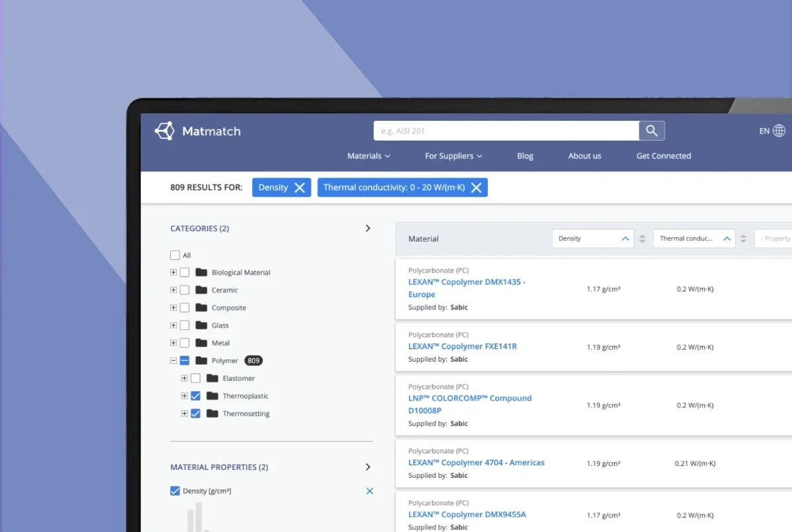
Task: Click the 0.21 W/(m·K) value
Action: point(695,463)
